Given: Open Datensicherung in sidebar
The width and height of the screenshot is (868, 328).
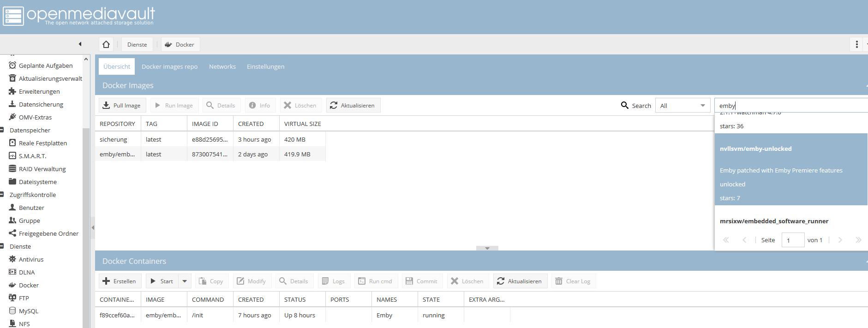Looking at the screenshot, I should click(x=36, y=104).
